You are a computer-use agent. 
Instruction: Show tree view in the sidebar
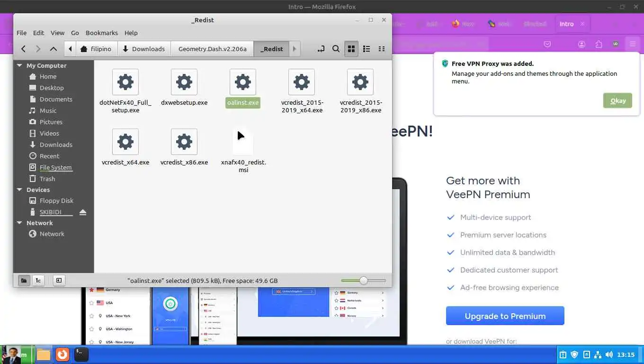coord(38,281)
